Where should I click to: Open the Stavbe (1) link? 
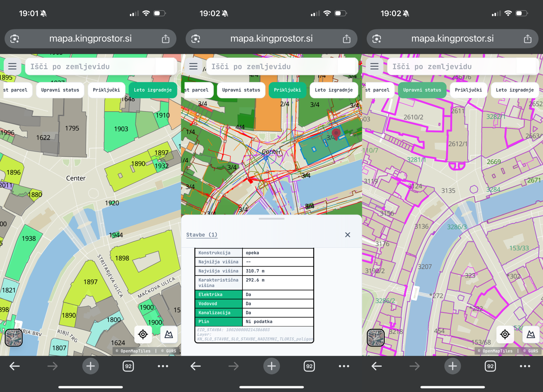[202, 235]
